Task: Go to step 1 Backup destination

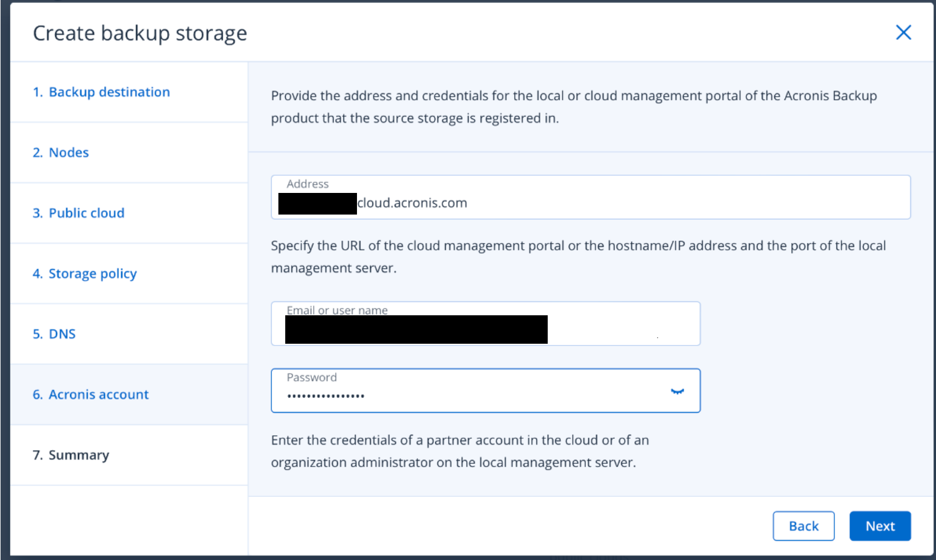Action: tap(101, 92)
